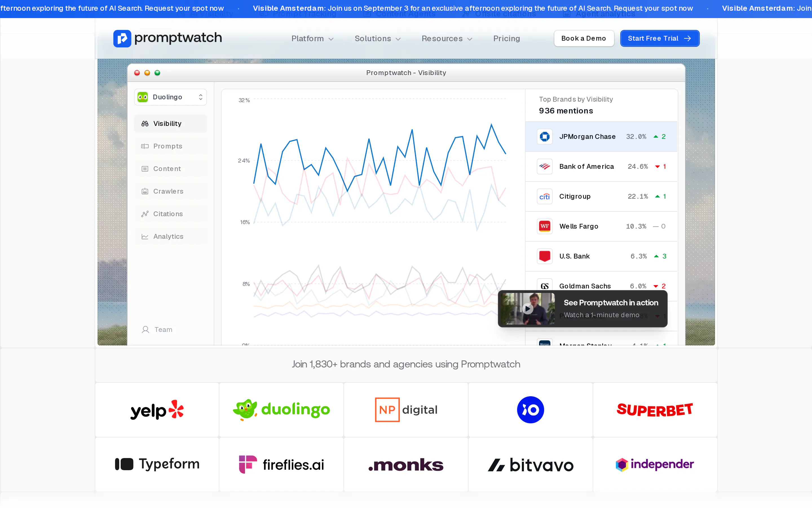Image resolution: width=812 pixels, height=508 pixels.
Task: Select U.S. Bank brand name
Action: point(574,256)
